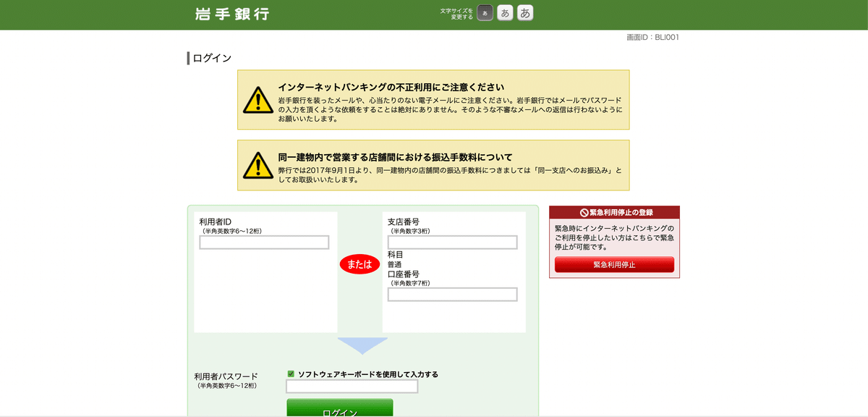Click the 画面ID：BLI001 text
This screenshot has width=868, height=417.
click(x=652, y=38)
